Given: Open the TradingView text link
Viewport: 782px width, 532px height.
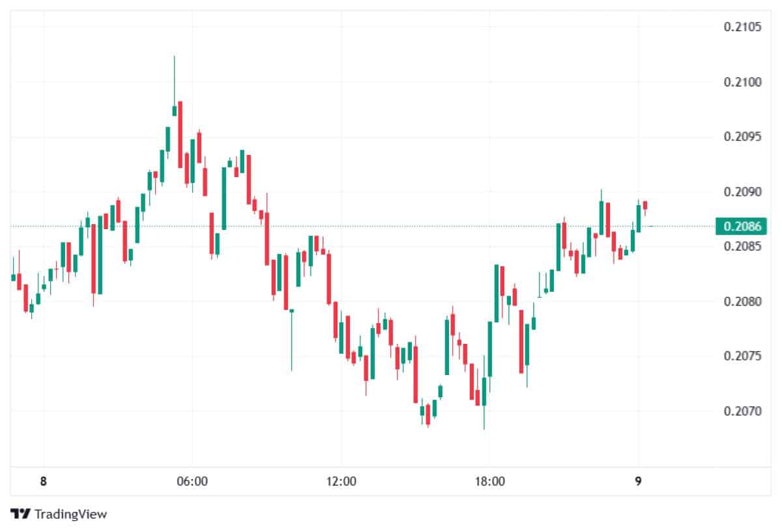Looking at the screenshot, I should pyautogui.click(x=70, y=514).
